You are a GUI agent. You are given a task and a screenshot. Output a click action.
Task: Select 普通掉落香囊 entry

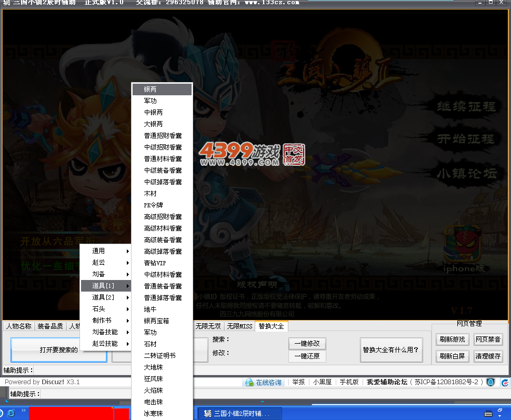click(x=162, y=297)
